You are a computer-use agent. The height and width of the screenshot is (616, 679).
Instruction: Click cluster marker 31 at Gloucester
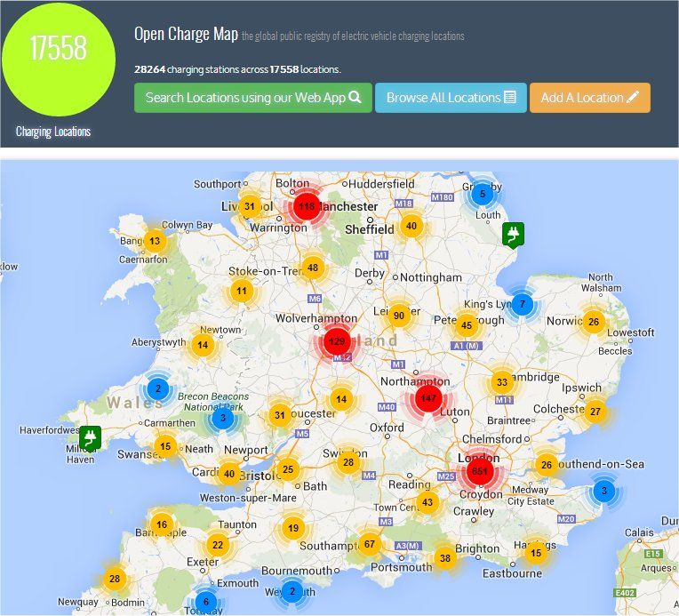click(280, 415)
